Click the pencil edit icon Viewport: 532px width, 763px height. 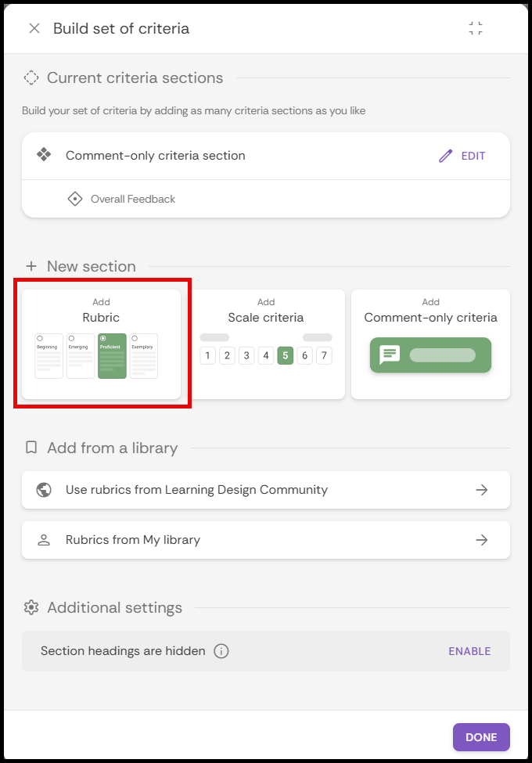pyautogui.click(x=446, y=156)
